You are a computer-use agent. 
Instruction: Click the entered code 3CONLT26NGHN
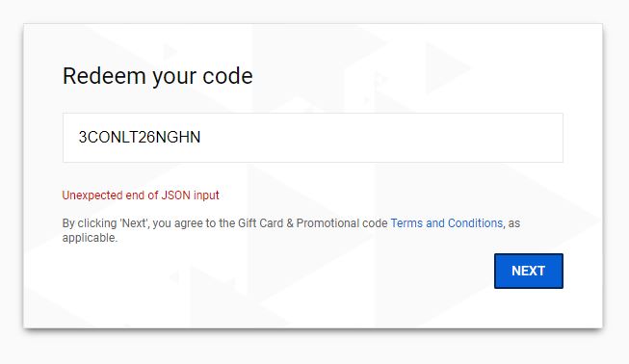point(140,138)
